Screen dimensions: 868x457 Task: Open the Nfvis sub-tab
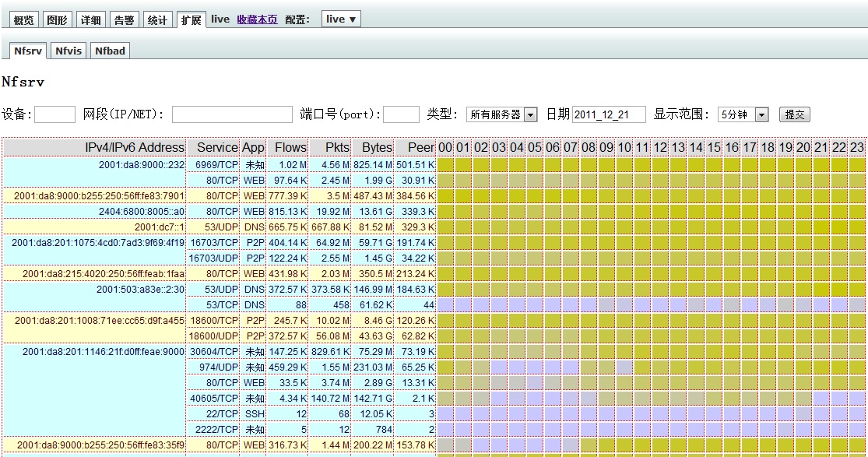click(69, 51)
